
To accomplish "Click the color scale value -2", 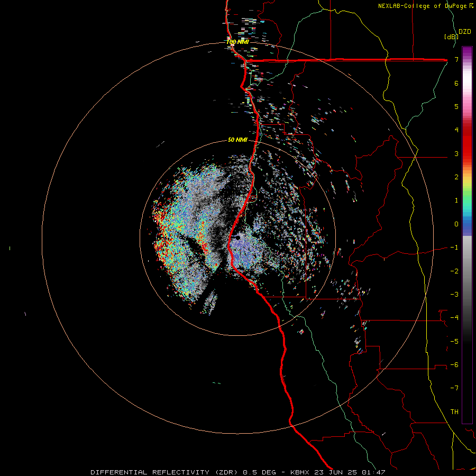I will coord(454,271).
